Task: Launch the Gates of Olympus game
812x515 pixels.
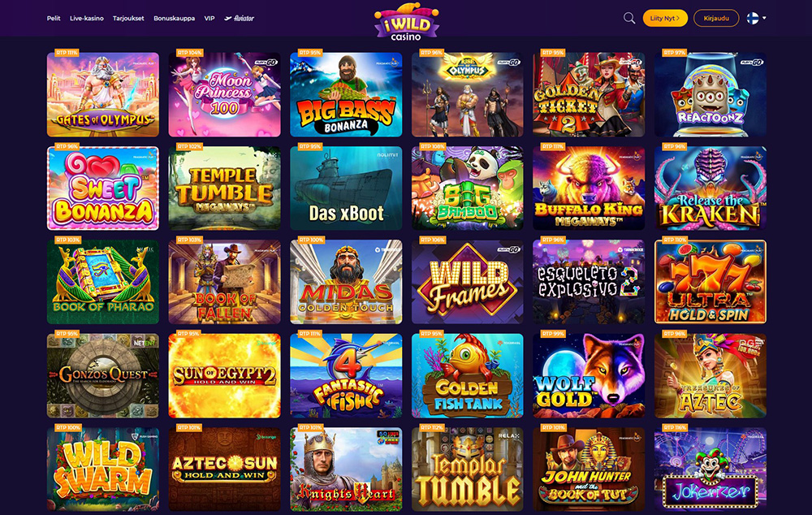Action: tap(103, 94)
